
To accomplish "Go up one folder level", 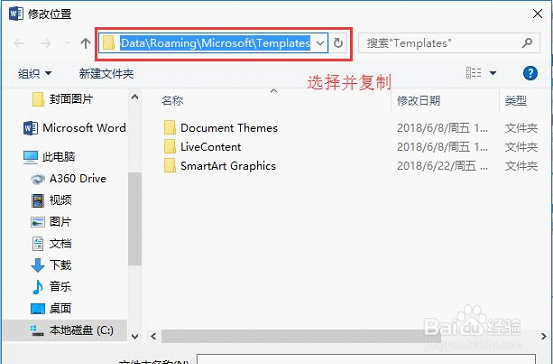I will point(85,43).
